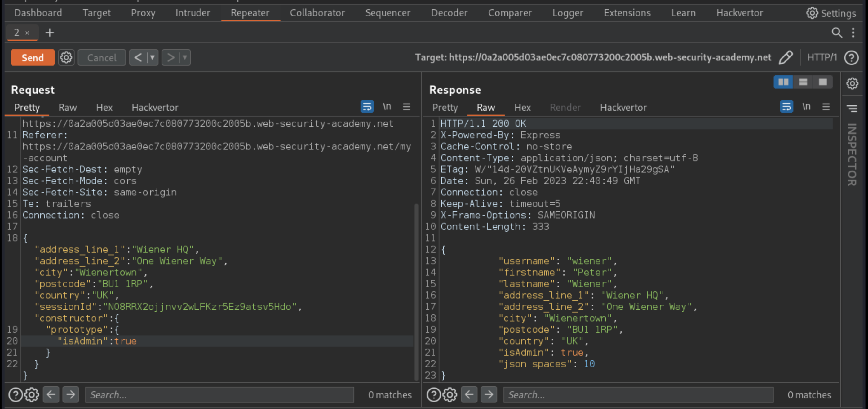Expand forward history dropdown arrow
The width and height of the screenshot is (868, 409).
tap(185, 58)
